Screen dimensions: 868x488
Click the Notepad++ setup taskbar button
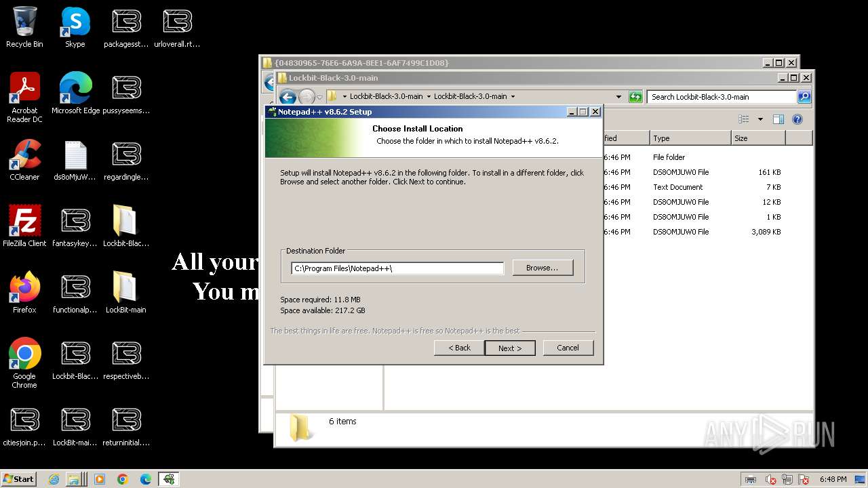click(x=169, y=479)
